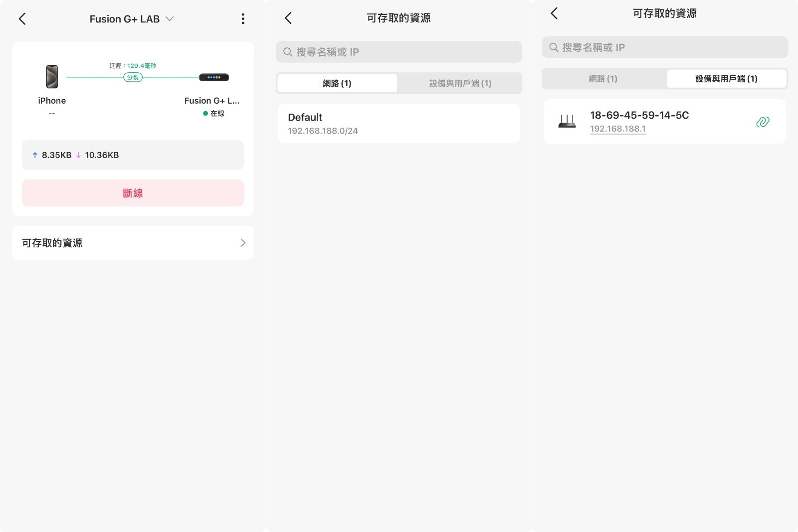Viewport: 798px width, 532px height.
Task: Go back from the right 可存取的資源 screen
Action: (554, 13)
